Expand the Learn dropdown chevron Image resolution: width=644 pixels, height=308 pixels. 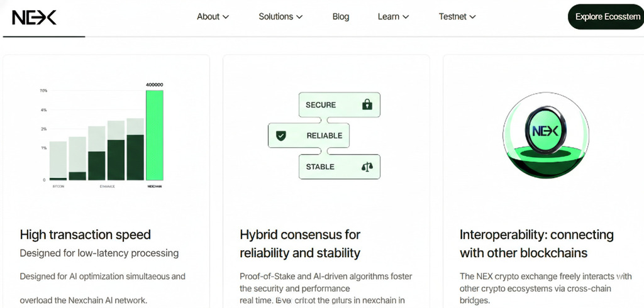point(406,17)
